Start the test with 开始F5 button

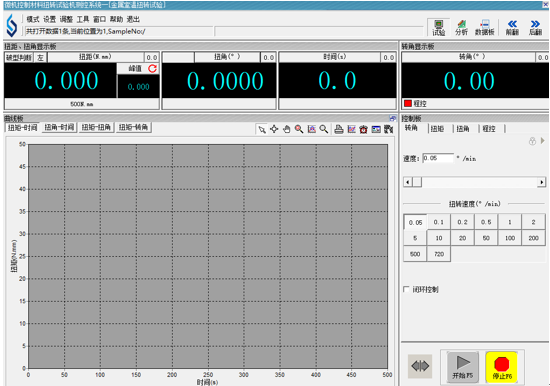(x=463, y=367)
